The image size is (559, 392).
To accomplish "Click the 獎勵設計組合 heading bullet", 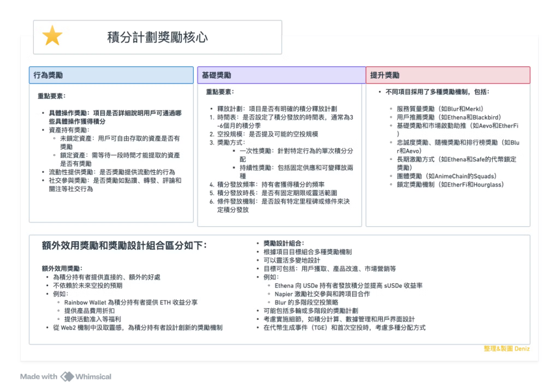I will [x=283, y=243].
